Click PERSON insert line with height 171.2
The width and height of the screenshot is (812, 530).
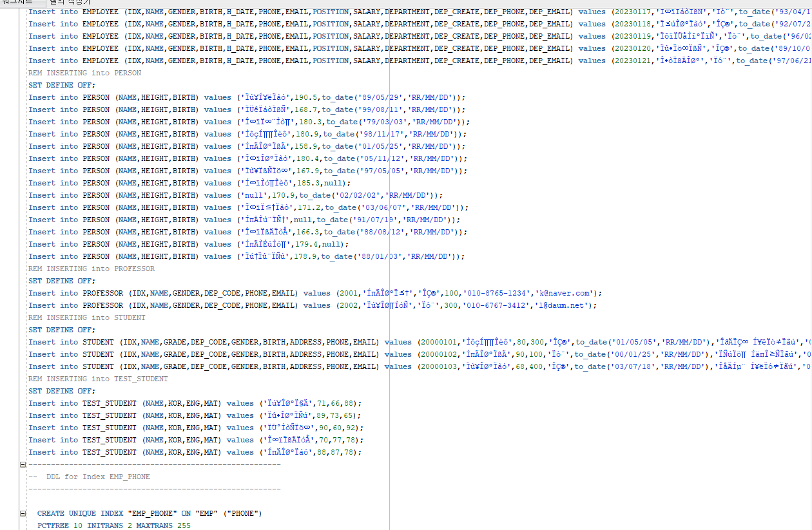249,207
